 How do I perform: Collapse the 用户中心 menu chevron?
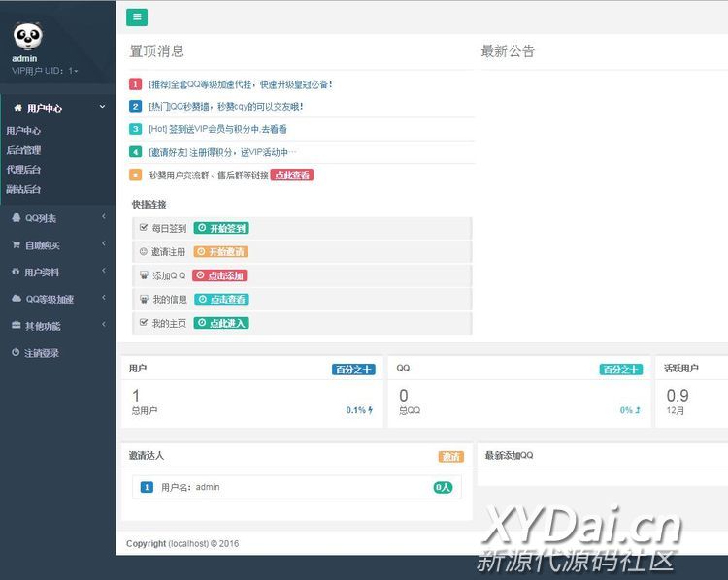pyautogui.click(x=102, y=107)
